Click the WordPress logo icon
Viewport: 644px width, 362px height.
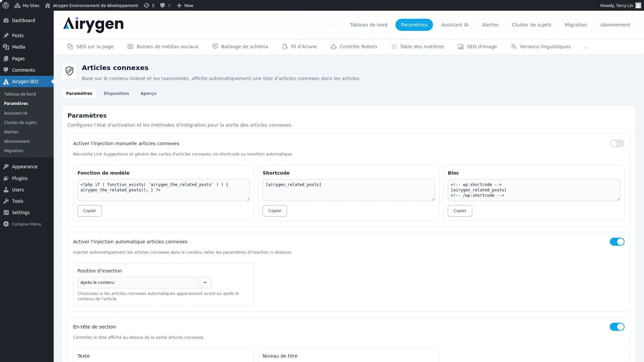[x=6, y=5]
